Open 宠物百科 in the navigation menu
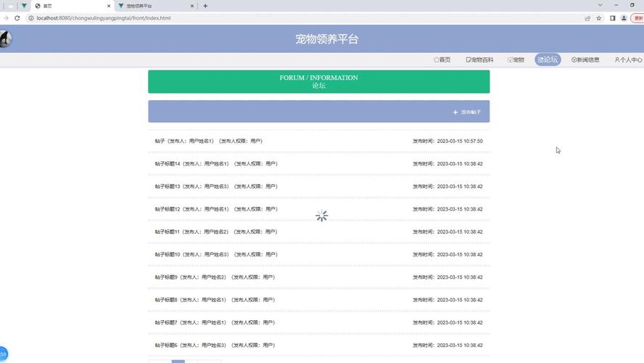This screenshot has width=644, height=363. pos(479,60)
